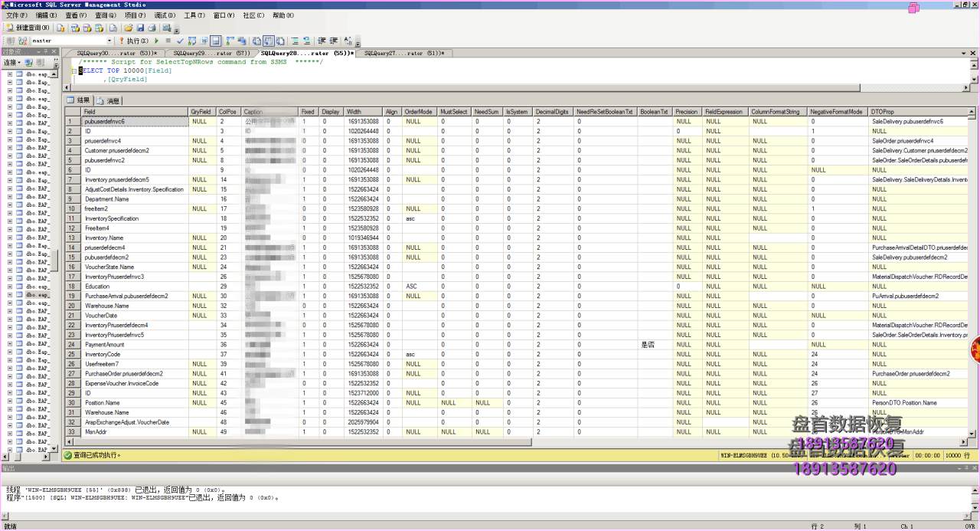Click the DecimalDigits column header
The height and width of the screenshot is (531, 980).
554,112
